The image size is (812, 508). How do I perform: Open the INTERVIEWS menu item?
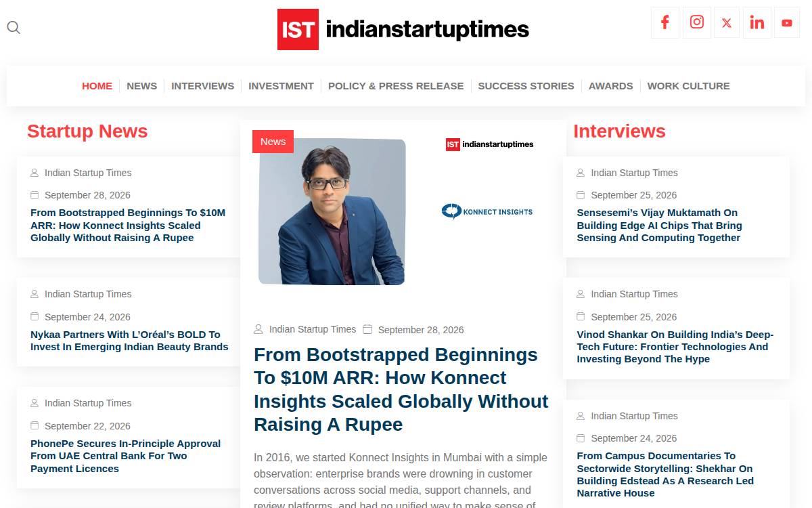[x=203, y=86]
